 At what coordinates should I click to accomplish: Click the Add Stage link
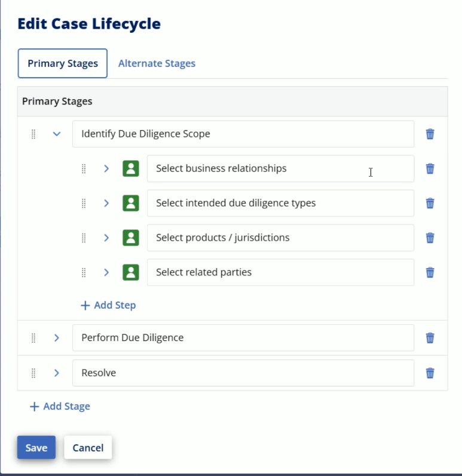[60, 406]
